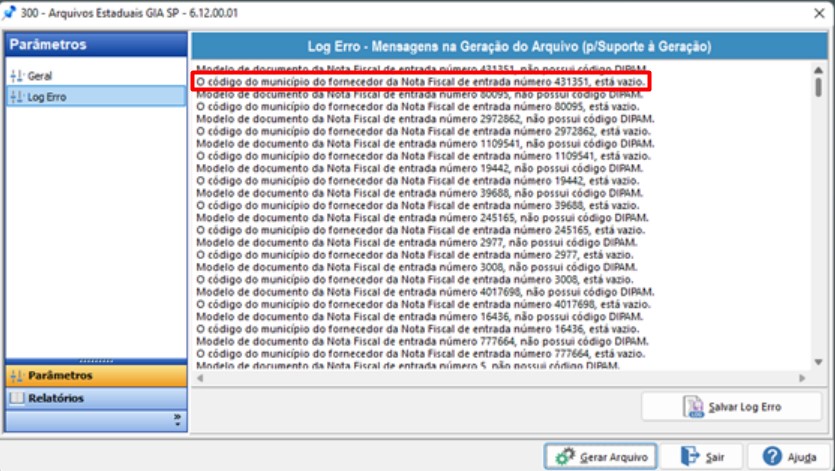Viewport: 835px width, 471px height.
Task: Open the Parâmetros navigation section
Action: tap(96, 376)
